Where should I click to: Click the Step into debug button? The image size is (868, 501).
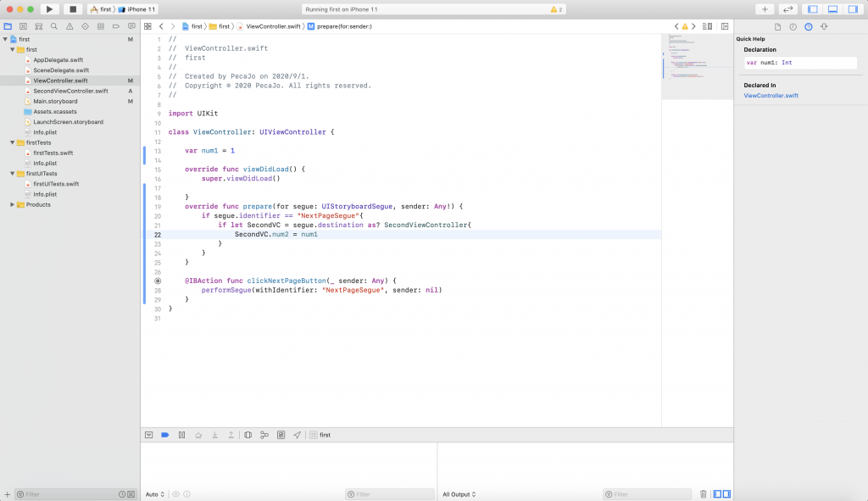pos(214,435)
